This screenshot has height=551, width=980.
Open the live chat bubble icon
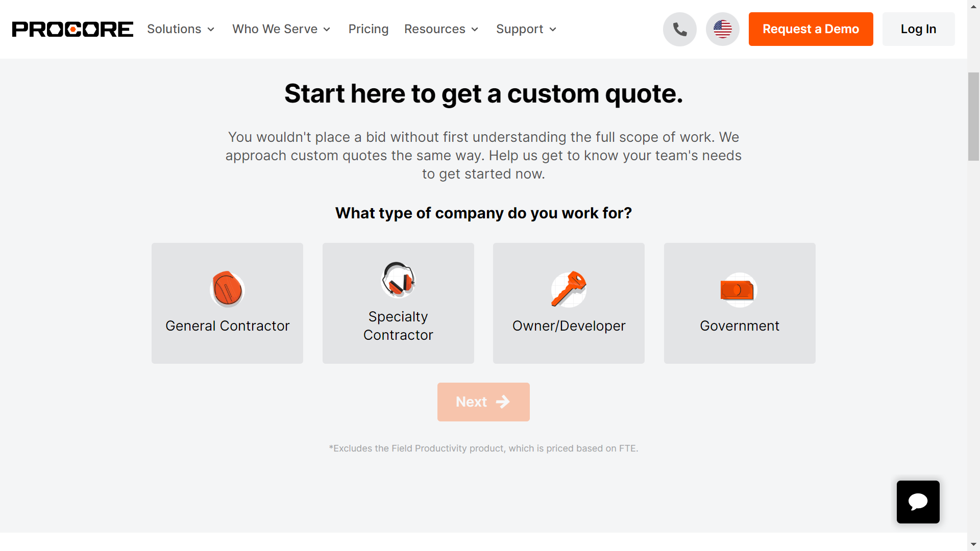tap(917, 502)
